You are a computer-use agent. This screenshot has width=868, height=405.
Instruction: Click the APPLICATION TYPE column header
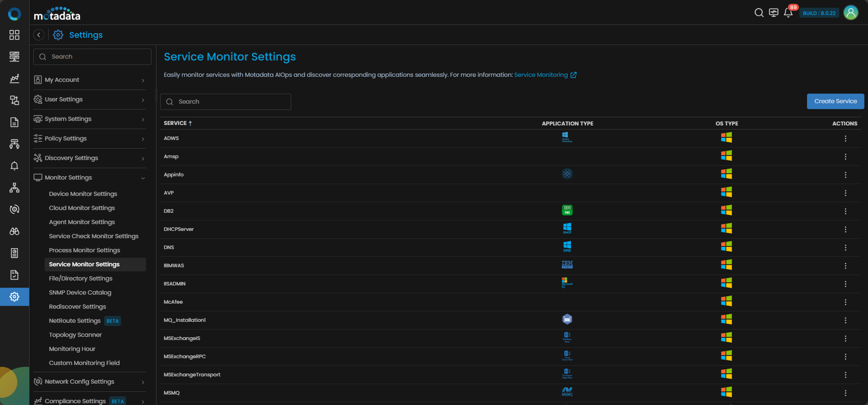567,124
